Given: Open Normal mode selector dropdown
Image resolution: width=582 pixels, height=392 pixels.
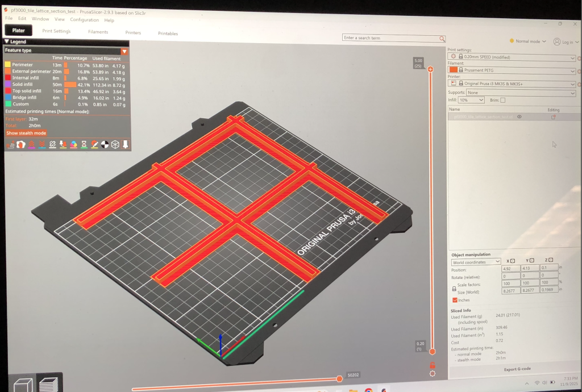Looking at the screenshot, I should pyautogui.click(x=527, y=41).
